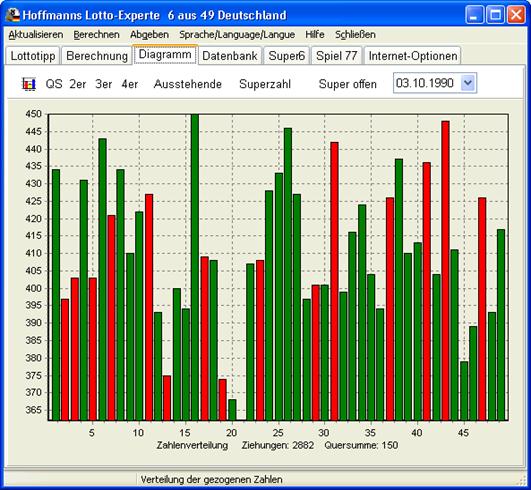Show the 2er pairs diagram

tap(78, 84)
